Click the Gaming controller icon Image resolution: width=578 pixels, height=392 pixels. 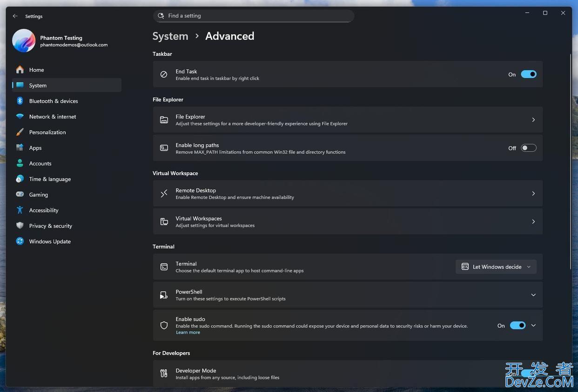click(20, 194)
